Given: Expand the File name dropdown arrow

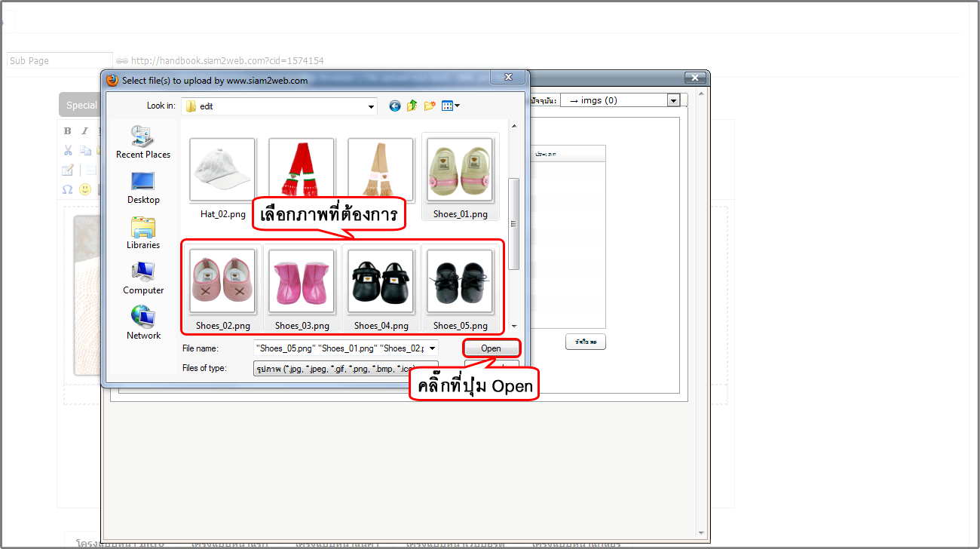Looking at the screenshot, I should coord(432,348).
